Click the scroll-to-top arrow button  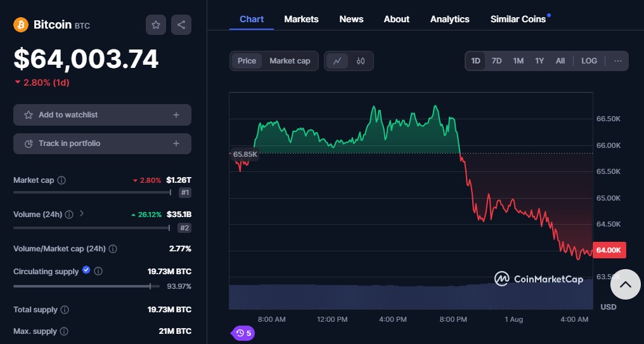click(625, 284)
